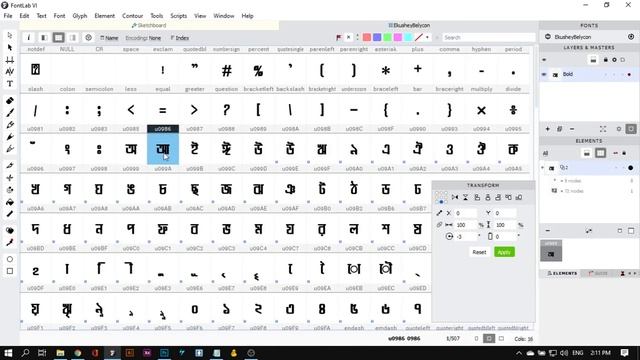Toggle the all-layers eye in Layers header
The width and height of the screenshot is (640, 360).
pyautogui.click(x=544, y=60)
